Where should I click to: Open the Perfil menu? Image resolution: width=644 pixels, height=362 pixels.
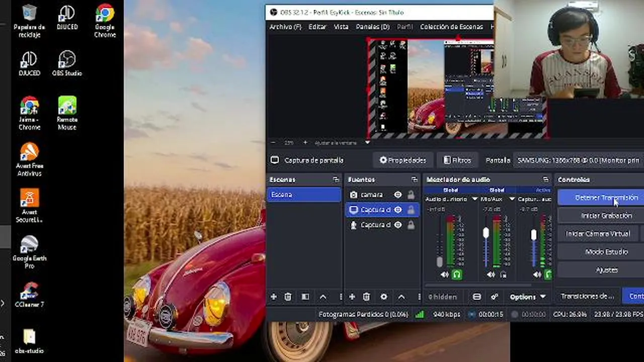[x=405, y=27]
